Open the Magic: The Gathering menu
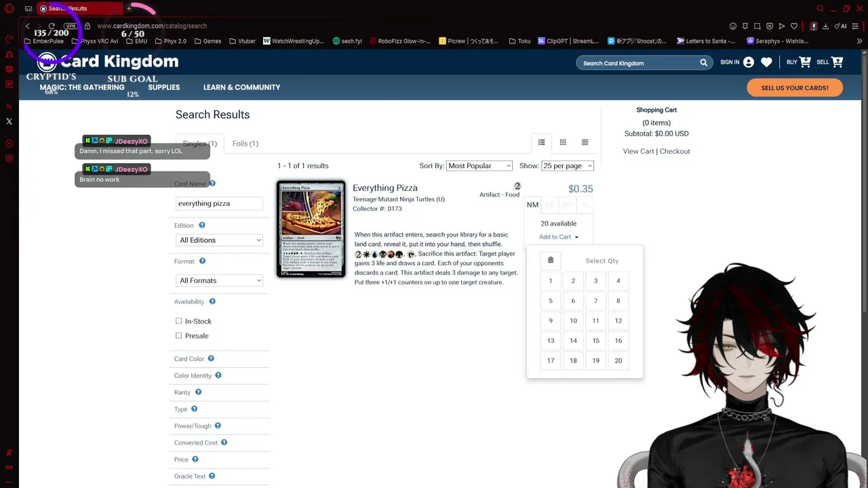Viewport: 868px width, 488px height. (x=82, y=87)
